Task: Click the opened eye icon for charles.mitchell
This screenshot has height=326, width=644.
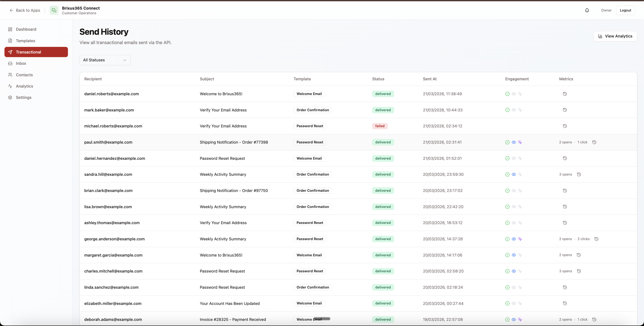Action: click(x=514, y=271)
